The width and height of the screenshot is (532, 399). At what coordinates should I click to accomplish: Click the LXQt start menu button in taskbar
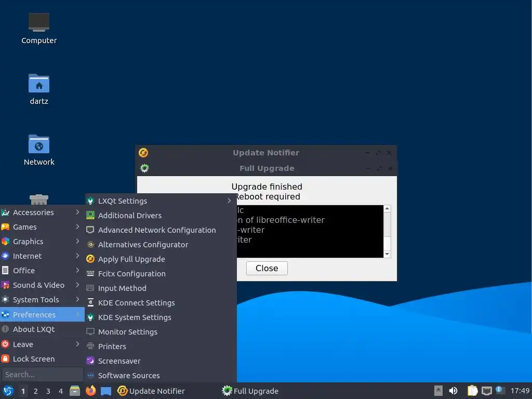coord(8,391)
